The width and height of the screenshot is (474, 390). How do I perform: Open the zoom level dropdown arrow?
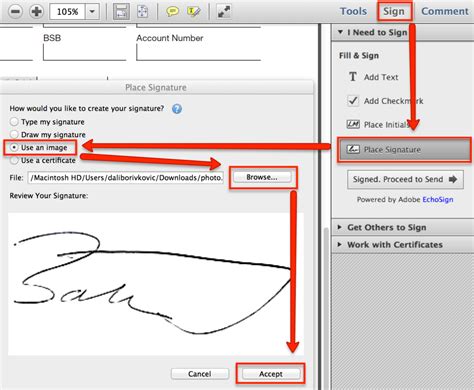pos(92,12)
